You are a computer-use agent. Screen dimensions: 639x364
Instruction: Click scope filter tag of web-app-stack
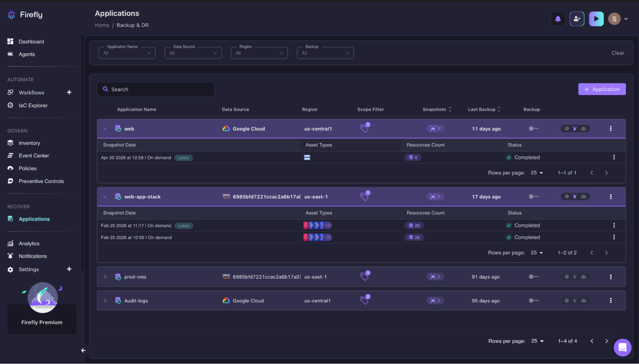click(365, 196)
